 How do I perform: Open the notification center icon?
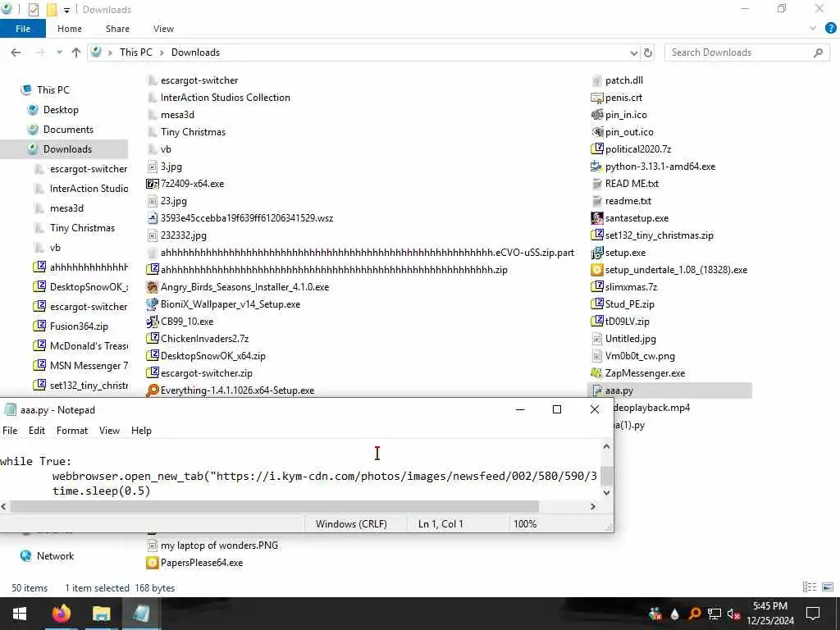pyautogui.click(x=813, y=614)
